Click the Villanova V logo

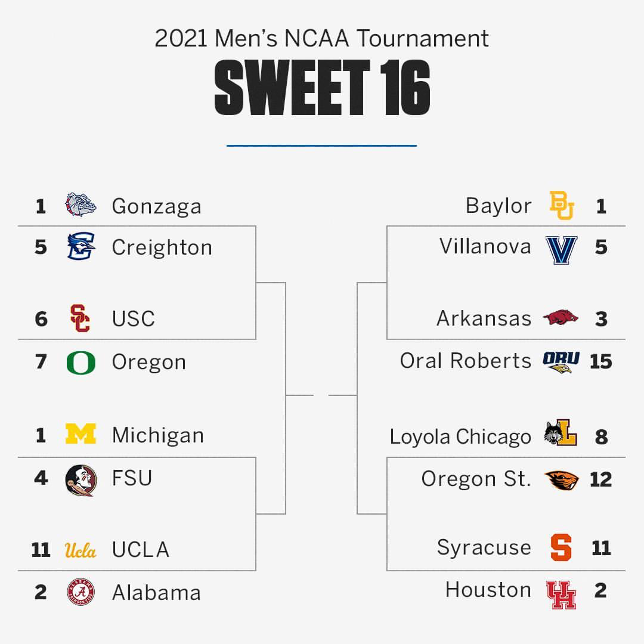(x=561, y=249)
